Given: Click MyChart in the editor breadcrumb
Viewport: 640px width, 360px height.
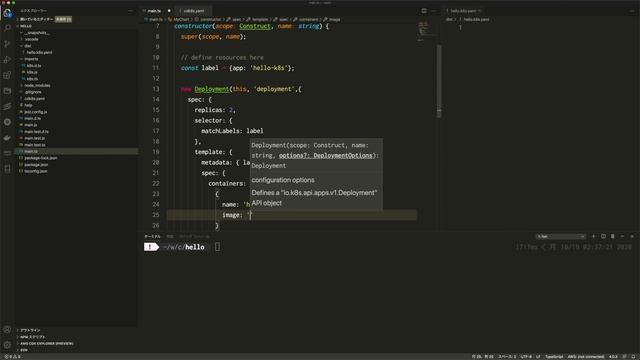Looking at the screenshot, I should [181, 20].
